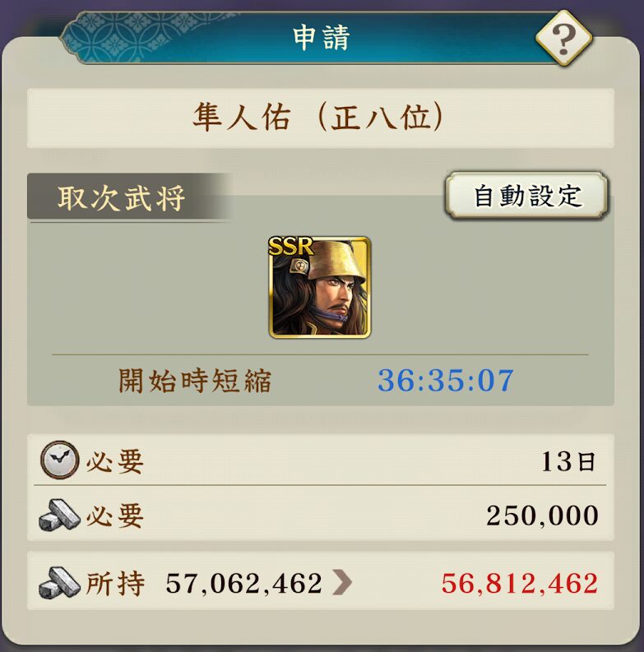The image size is (644, 652).
Task: Click the blue 36:35:07 timer
Action: pos(446,380)
